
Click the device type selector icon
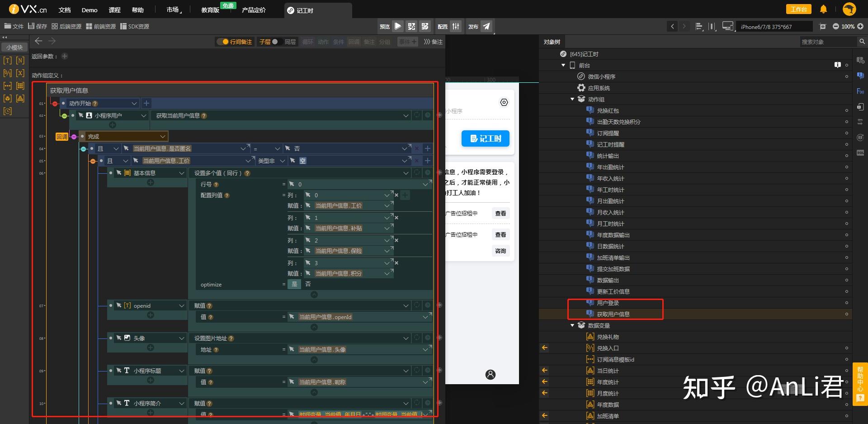727,26
